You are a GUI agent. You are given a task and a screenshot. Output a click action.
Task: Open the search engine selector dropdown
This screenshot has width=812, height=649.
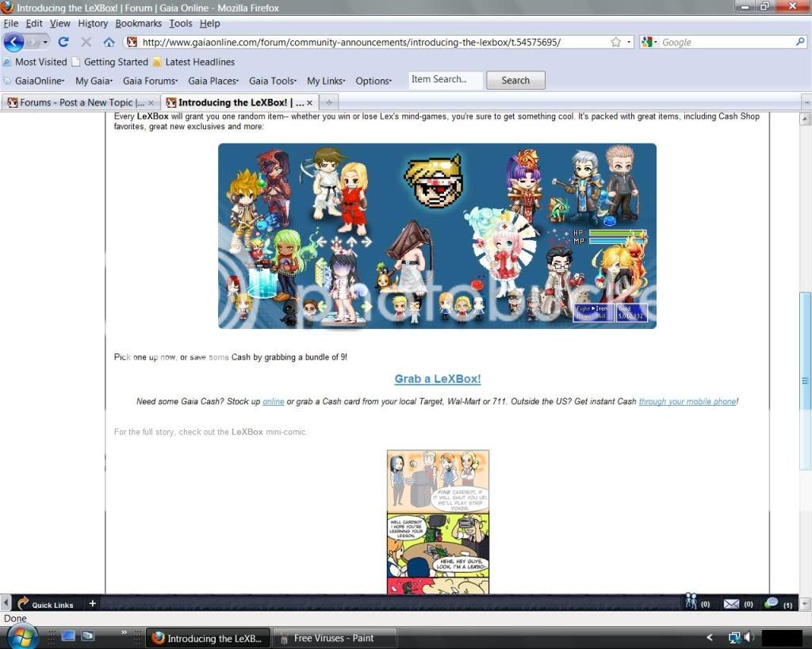(649, 42)
